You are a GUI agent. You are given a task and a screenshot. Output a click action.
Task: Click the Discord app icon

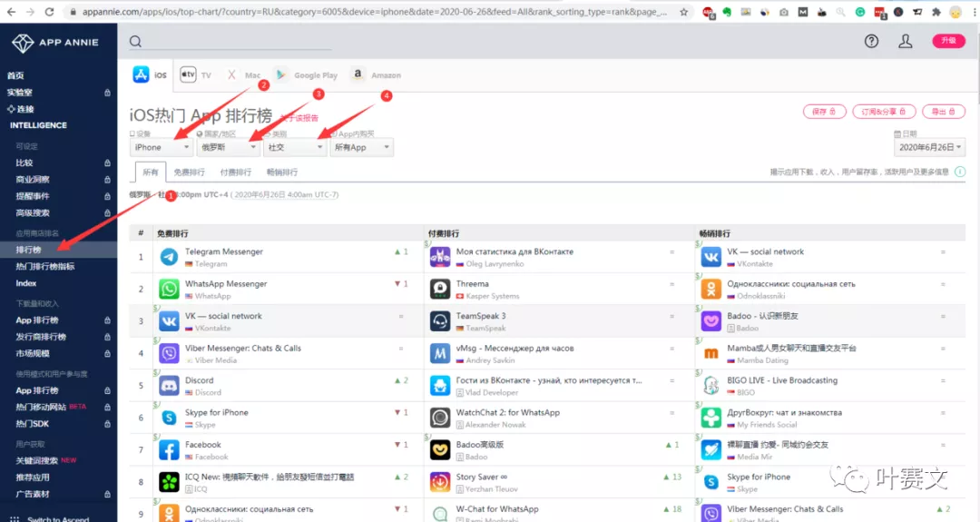coord(169,386)
